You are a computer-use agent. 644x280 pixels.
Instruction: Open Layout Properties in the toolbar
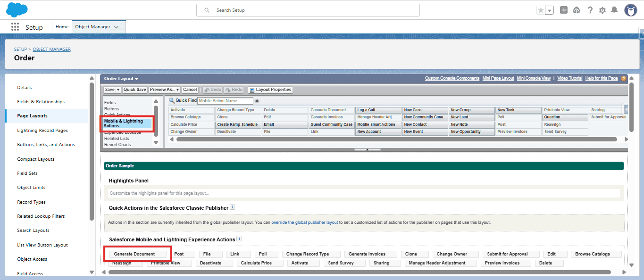click(270, 90)
